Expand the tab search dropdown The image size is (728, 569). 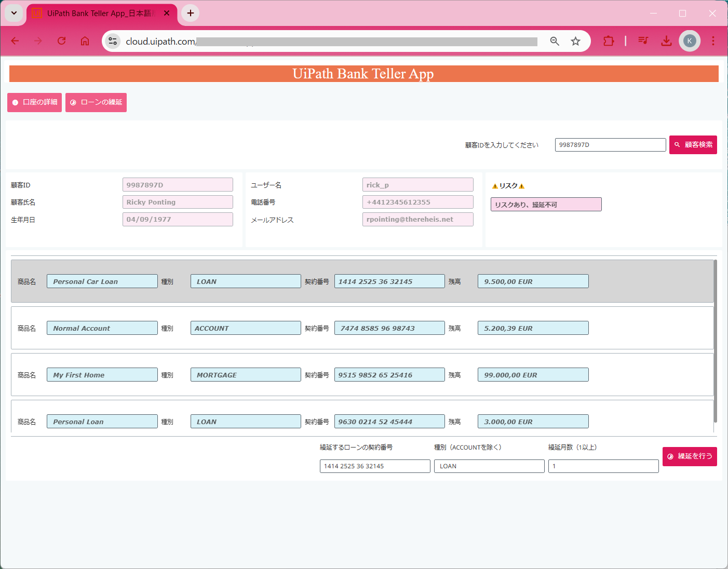pos(14,13)
